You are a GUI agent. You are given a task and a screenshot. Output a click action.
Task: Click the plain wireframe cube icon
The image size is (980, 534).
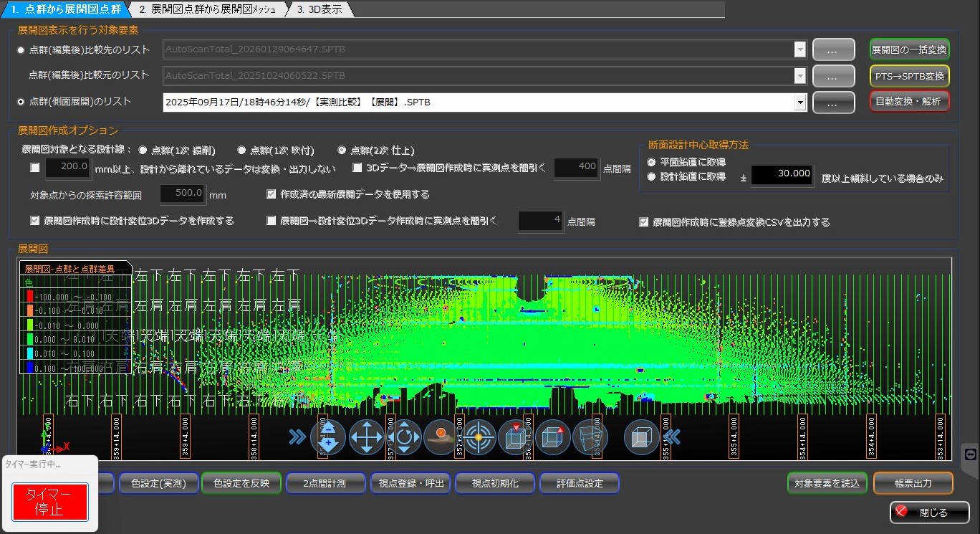pyautogui.click(x=641, y=437)
